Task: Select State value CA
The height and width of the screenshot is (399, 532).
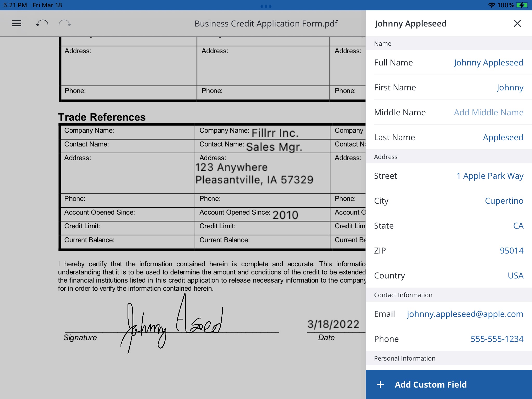Action: click(518, 226)
